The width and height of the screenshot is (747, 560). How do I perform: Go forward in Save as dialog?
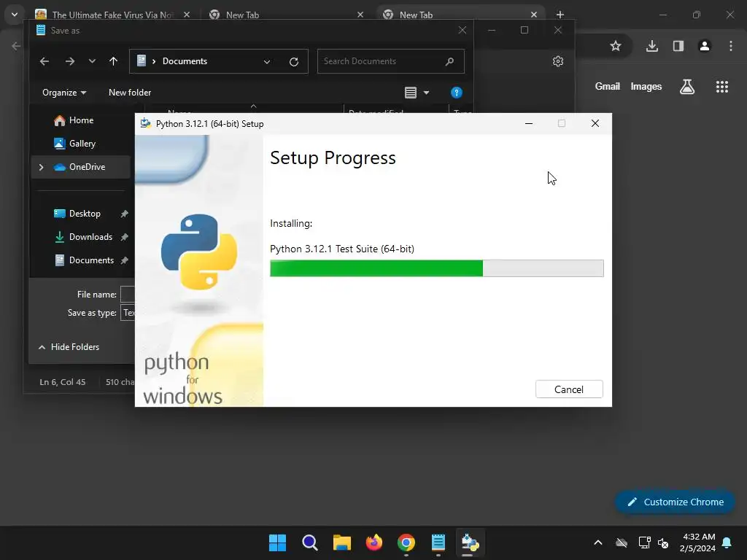click(x=69, y=61)
